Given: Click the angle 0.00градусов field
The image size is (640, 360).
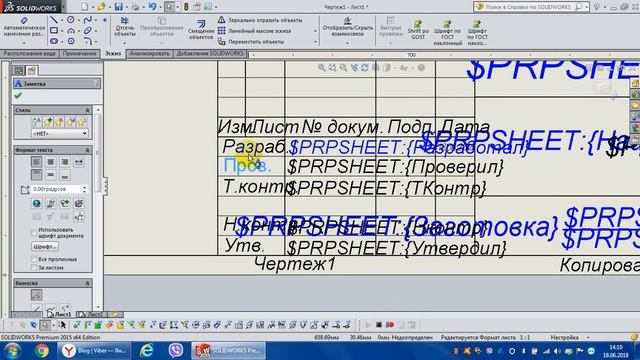Looking at the screenshot, I should pyautogui.click(x=56, y=189).
